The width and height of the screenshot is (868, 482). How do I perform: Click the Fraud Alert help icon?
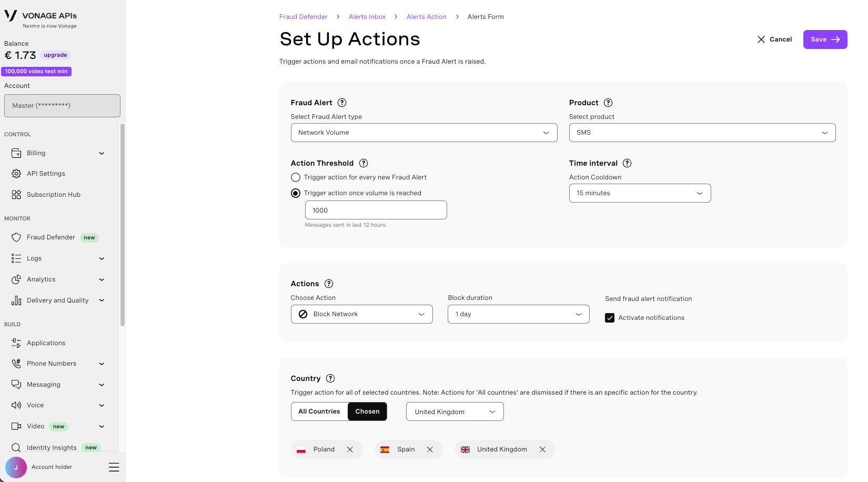coord(342,103)
